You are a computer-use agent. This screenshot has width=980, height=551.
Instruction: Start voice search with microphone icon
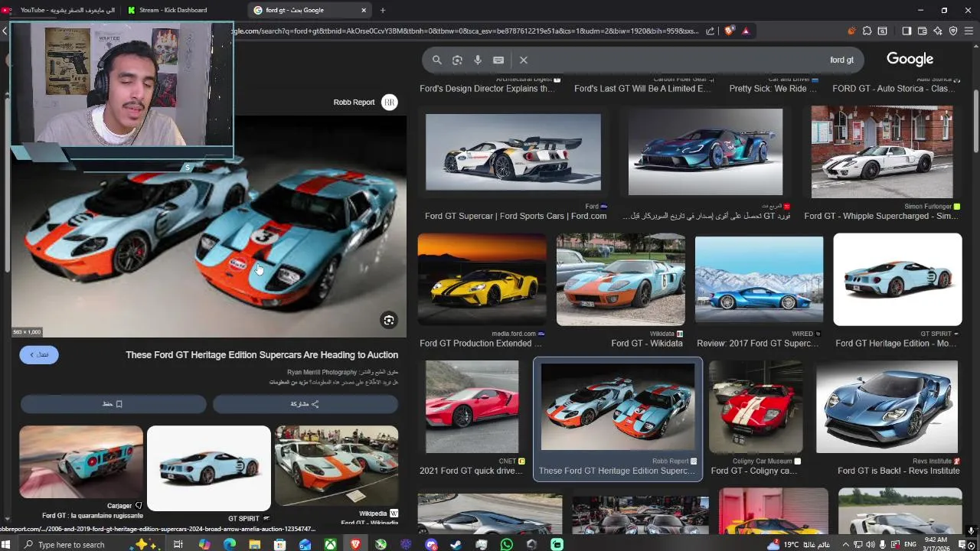pyautogui.click(x=478, y=60)
